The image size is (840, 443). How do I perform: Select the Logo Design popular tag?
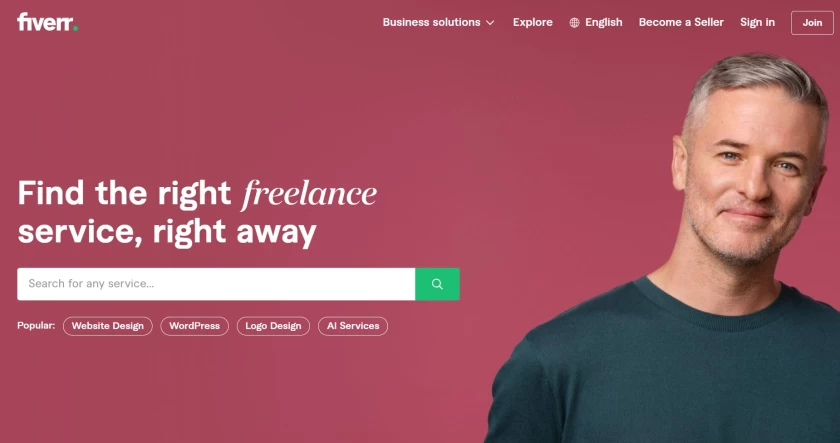273,326
